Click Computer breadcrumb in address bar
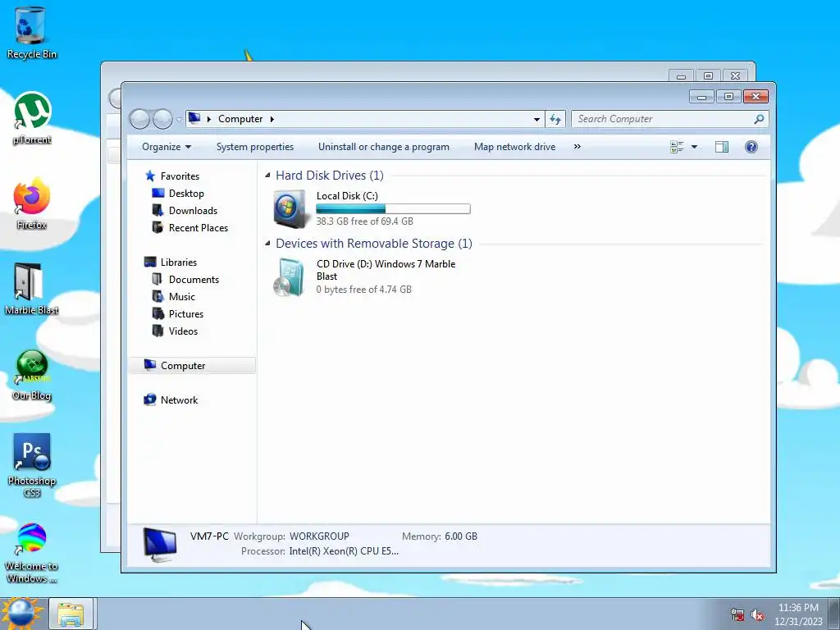The width and height of the screenshot is (840, 630). point(240,119)
